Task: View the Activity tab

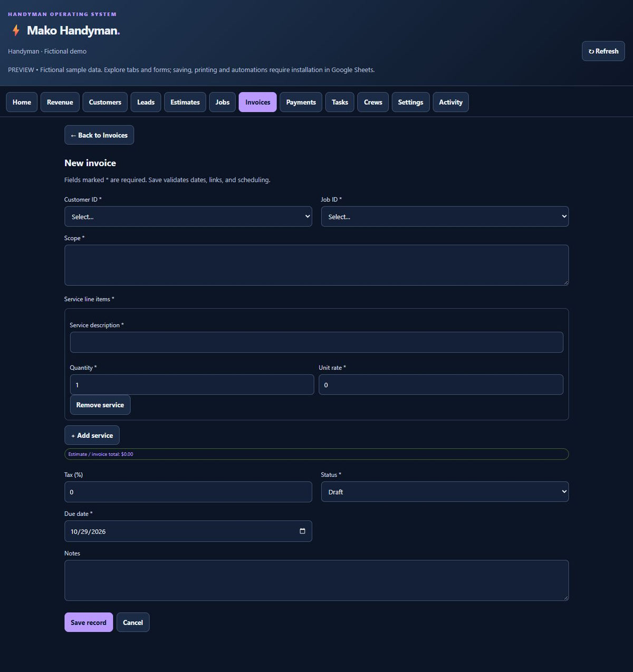Action: [450, 102]
